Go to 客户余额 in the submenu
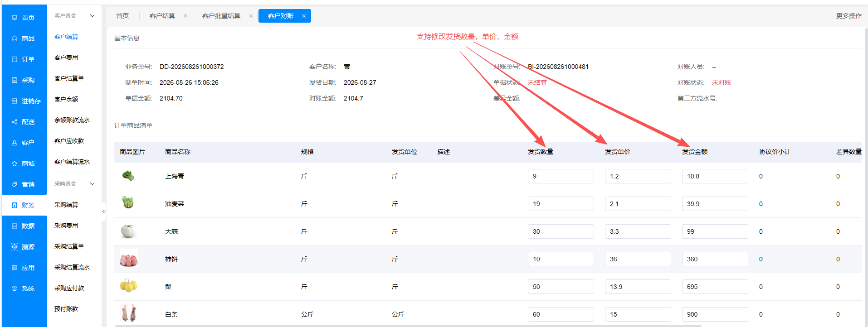Screen dimensions: 868x327 point(66,99)
